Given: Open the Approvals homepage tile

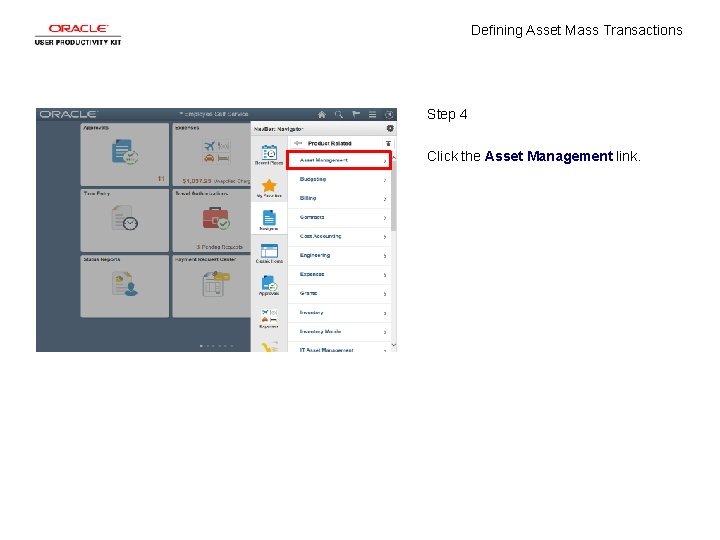Looking at the screenshot, I should click(x=124, y=154).
